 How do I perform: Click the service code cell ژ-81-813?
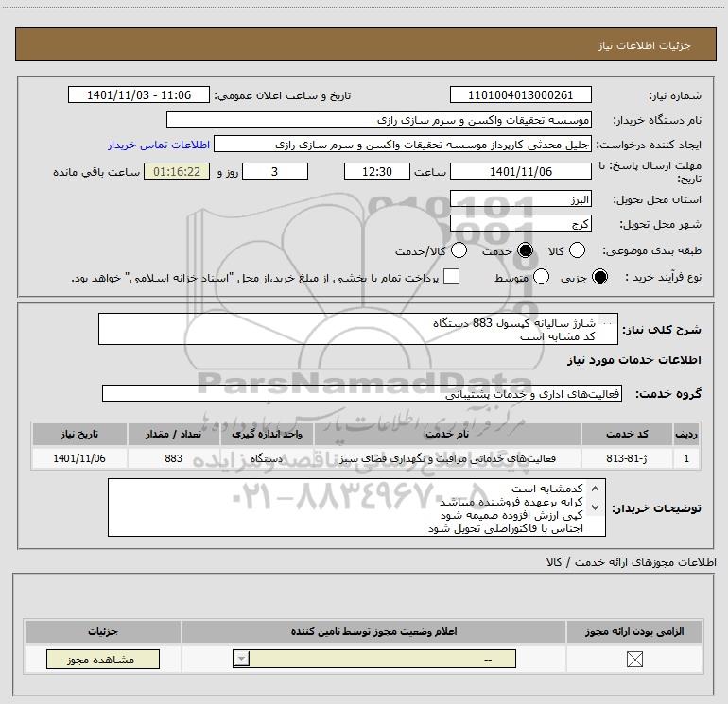coord(627,458)
